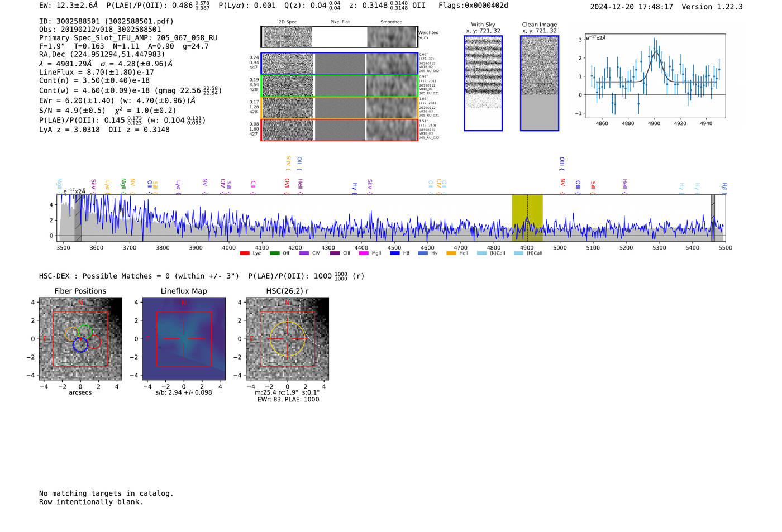The width and height of the screenshot is (782, 532).
Task: Open the With Sky cutout image
Action: click(483, 83)
